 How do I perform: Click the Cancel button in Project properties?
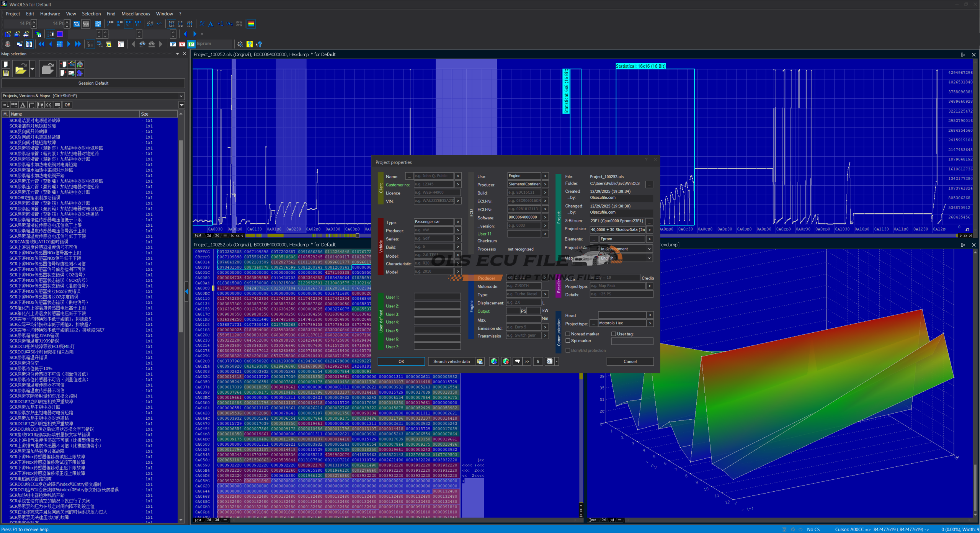pyautogui.click(x=630, y=361)
